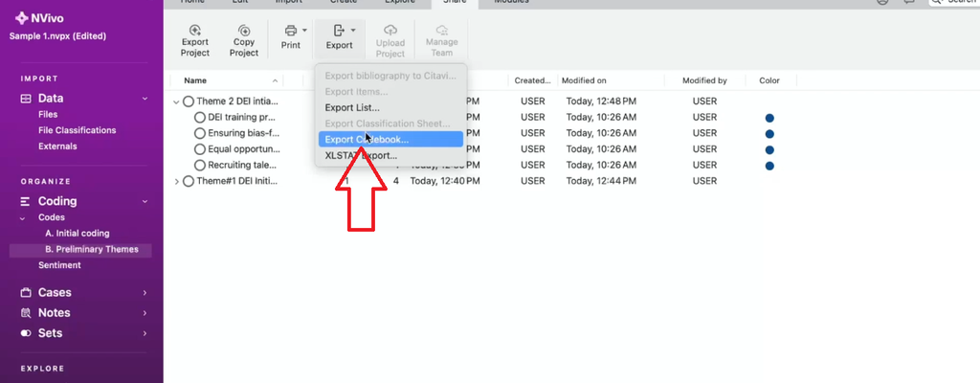Click the code circle icon beside DEI training
The image size is (980, 383).
(200, 117)
